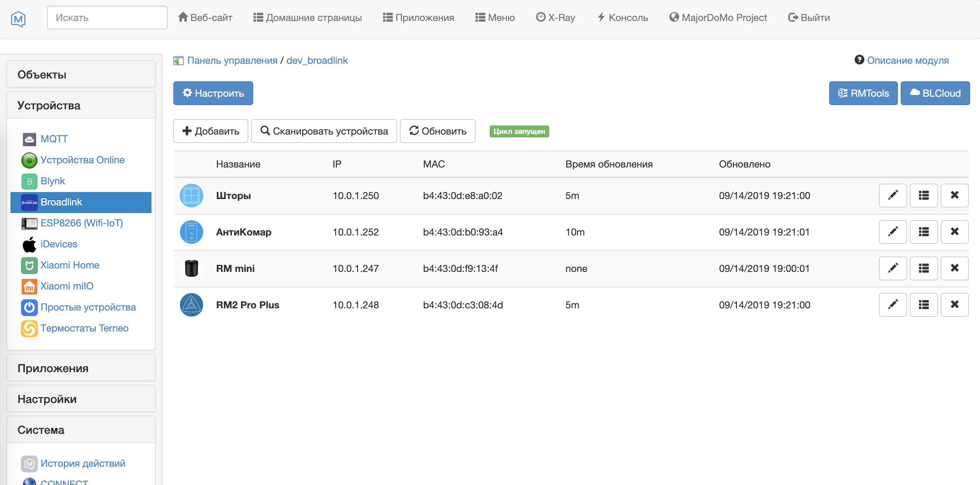Focus the Искать search field
The image size is (980, 485).
[x=107, y=18]
